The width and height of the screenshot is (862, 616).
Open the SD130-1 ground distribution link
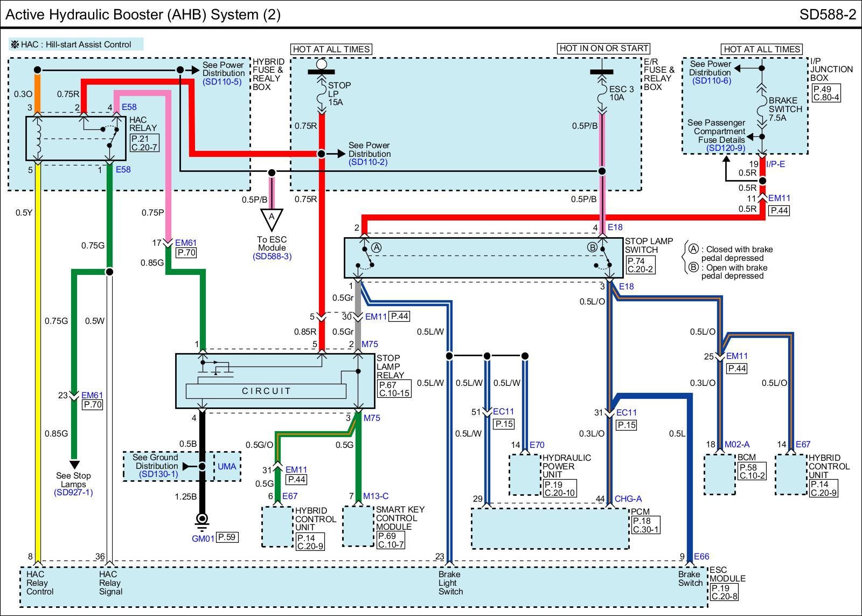click(158, 474)
